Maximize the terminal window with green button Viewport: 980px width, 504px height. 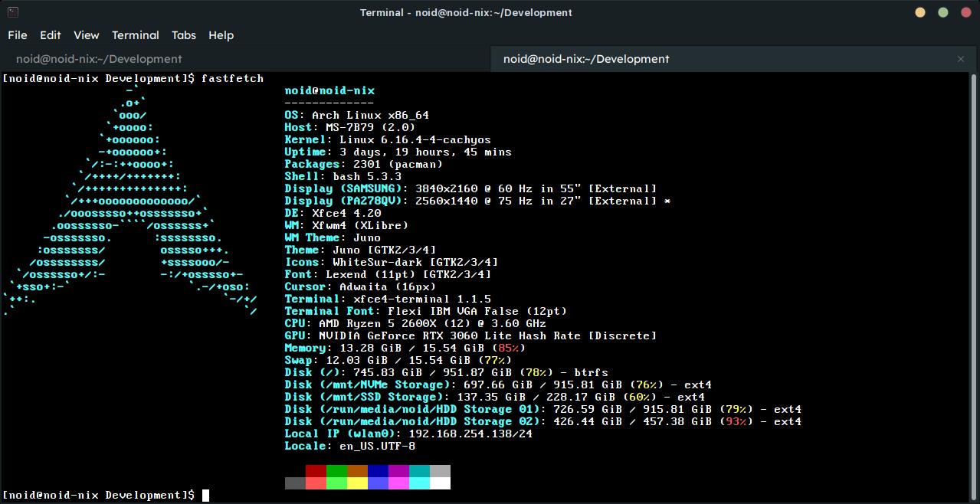(x=943, y=12)
